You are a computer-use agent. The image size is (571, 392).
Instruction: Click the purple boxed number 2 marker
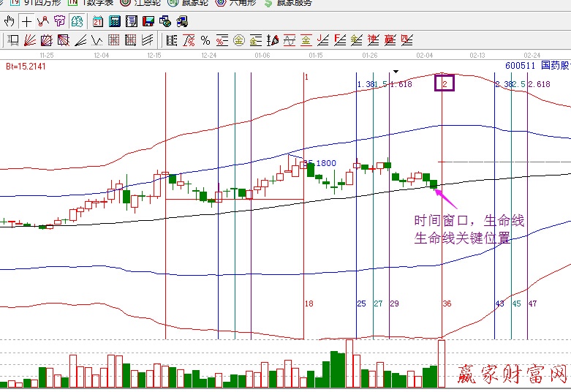click(445, 83)
